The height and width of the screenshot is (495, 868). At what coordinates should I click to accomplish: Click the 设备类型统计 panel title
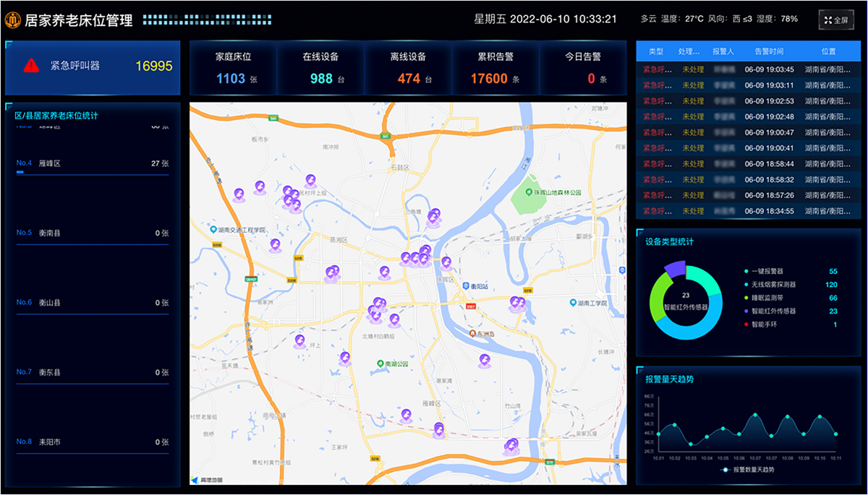click(670, 242)
